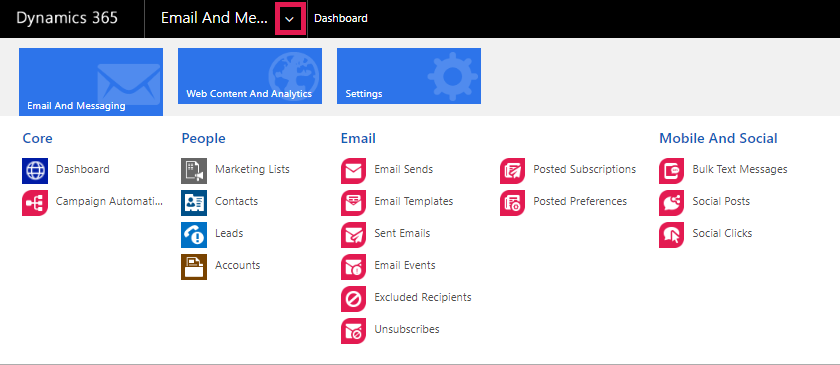Click the Dashboard globe icon
Viewport: 840px width, 365px height.
[35, 171]
